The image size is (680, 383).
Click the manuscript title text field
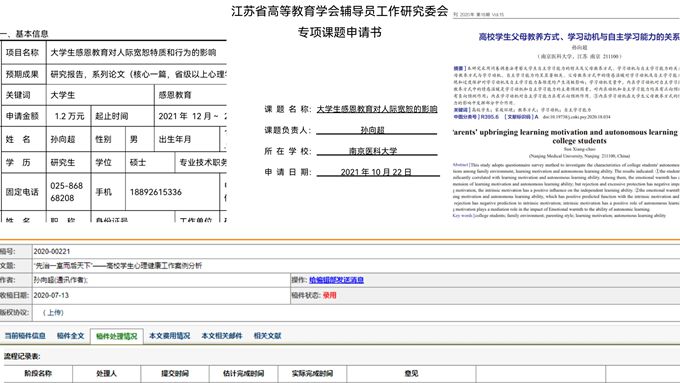click(356, 265)
